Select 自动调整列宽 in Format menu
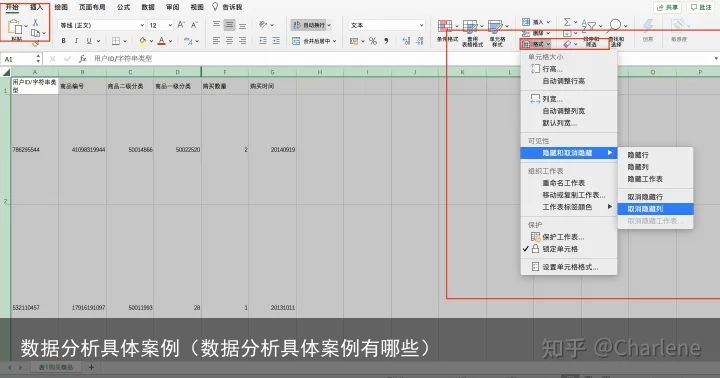The image size is (720, 378). (x=568, y=111)
